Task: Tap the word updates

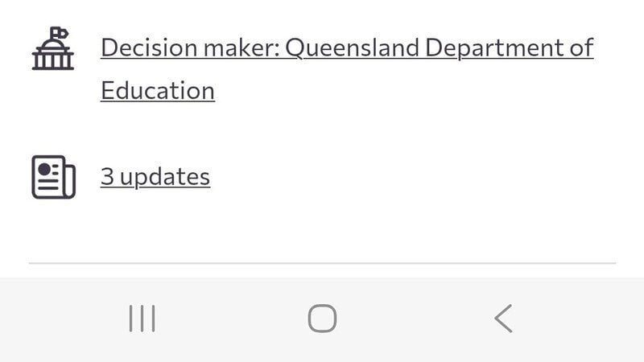Action: pos(163,177)
